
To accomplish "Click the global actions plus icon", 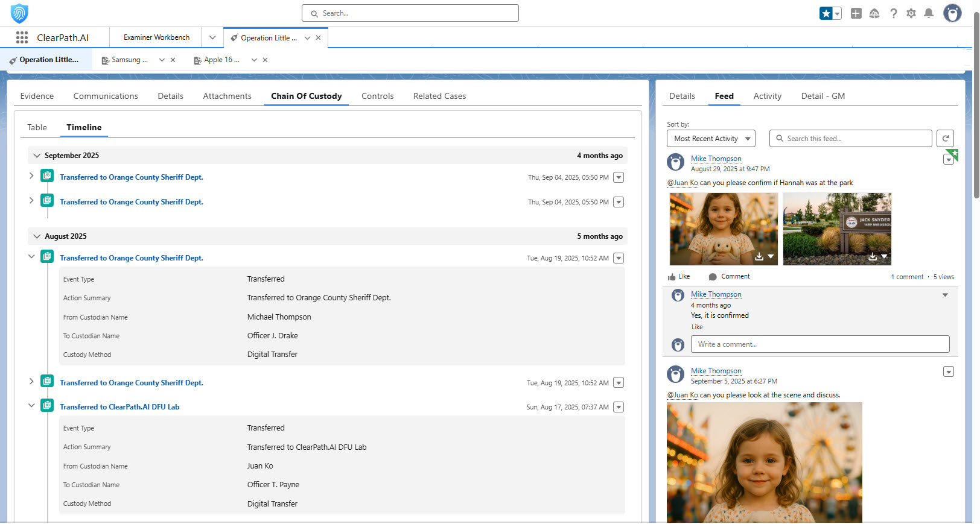I will coord(856,13).
